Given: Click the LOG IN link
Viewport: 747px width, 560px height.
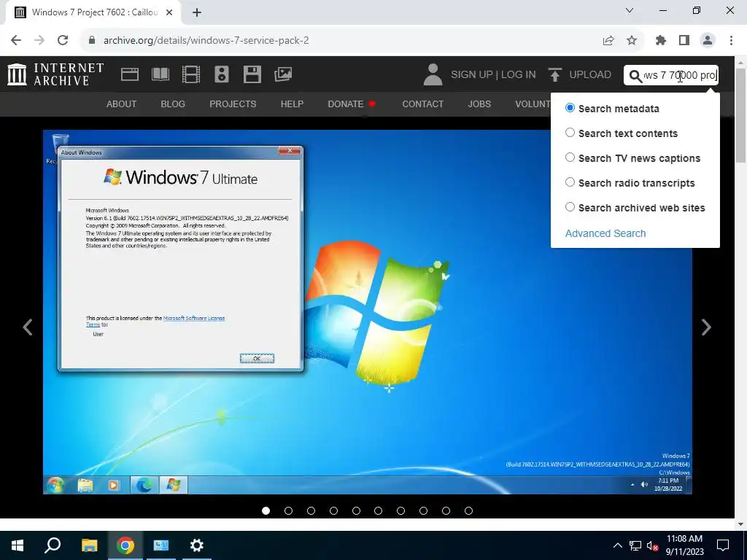Looking at the screenshot, I should point(519,75).
